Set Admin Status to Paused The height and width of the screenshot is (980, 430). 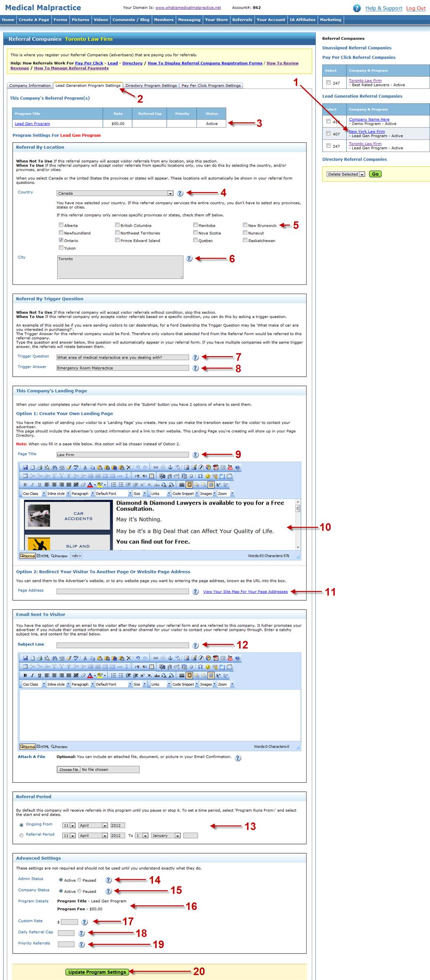click(79, 880)
